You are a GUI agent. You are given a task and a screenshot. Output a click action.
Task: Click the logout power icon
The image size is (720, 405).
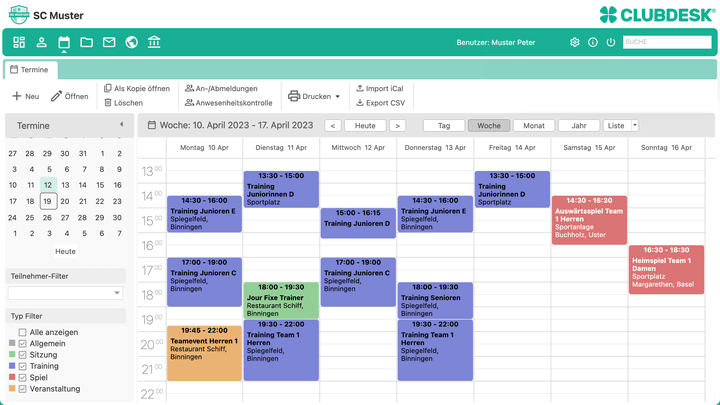pos(611,43)
